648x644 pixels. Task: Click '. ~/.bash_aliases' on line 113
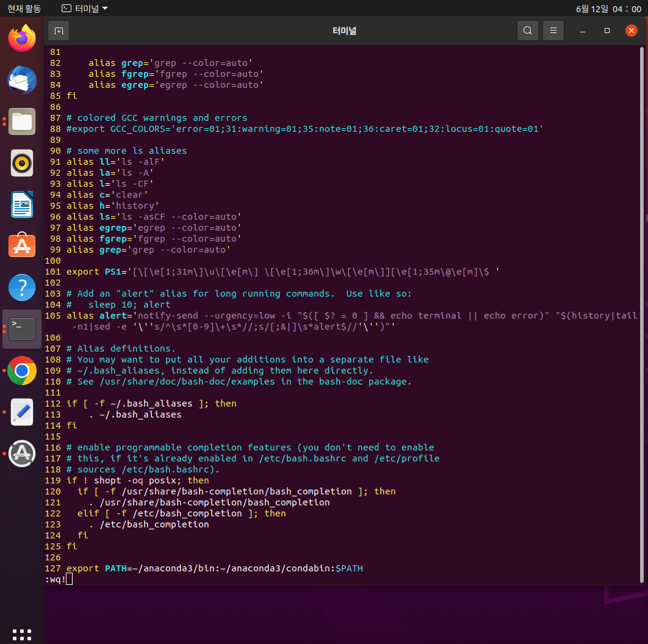click(x=135, y=414)
